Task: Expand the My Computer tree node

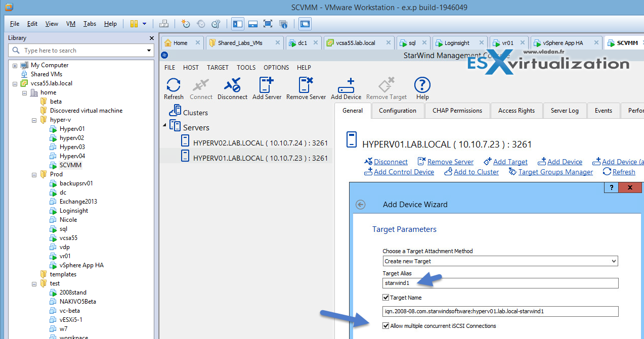Action: tap(15, 65)
